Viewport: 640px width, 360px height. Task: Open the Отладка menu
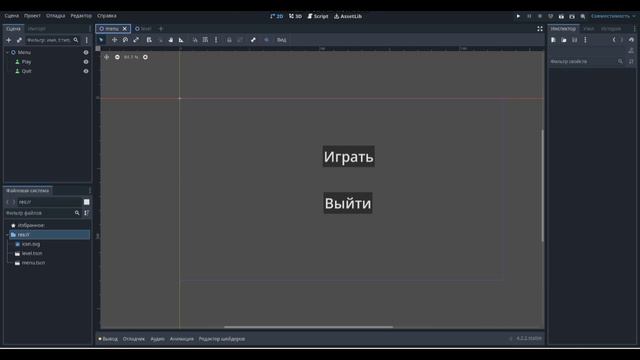click(x=56, y=16)
